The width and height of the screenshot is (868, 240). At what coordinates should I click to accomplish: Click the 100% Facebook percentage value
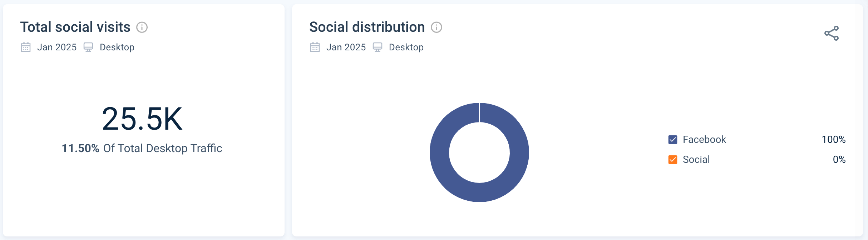[833, 140]
